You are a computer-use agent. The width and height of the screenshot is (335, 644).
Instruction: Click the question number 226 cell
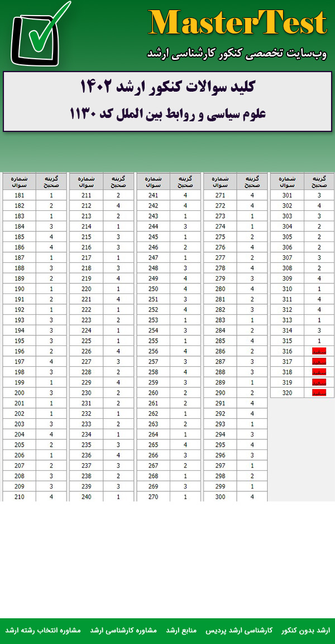click(86, 351)
